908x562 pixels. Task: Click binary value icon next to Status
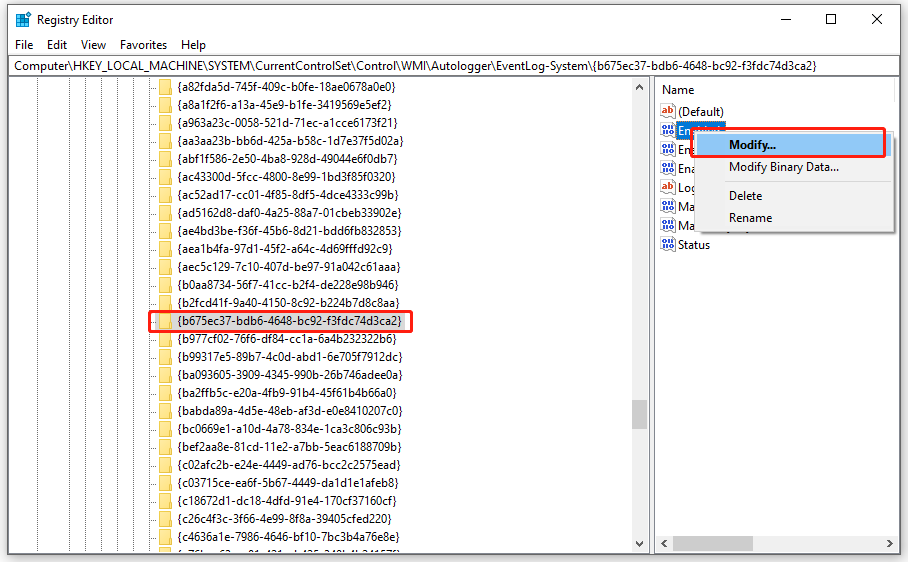(668, 244)
